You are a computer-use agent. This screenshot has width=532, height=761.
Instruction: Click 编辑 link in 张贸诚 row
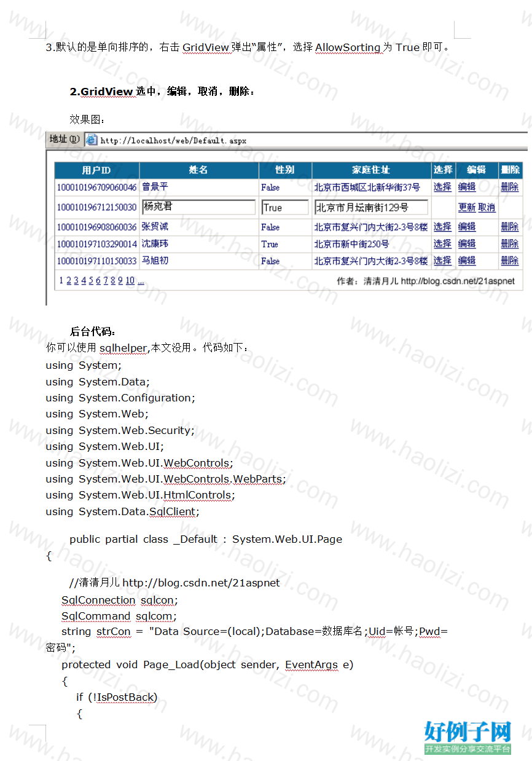click(x=467, y=227)
